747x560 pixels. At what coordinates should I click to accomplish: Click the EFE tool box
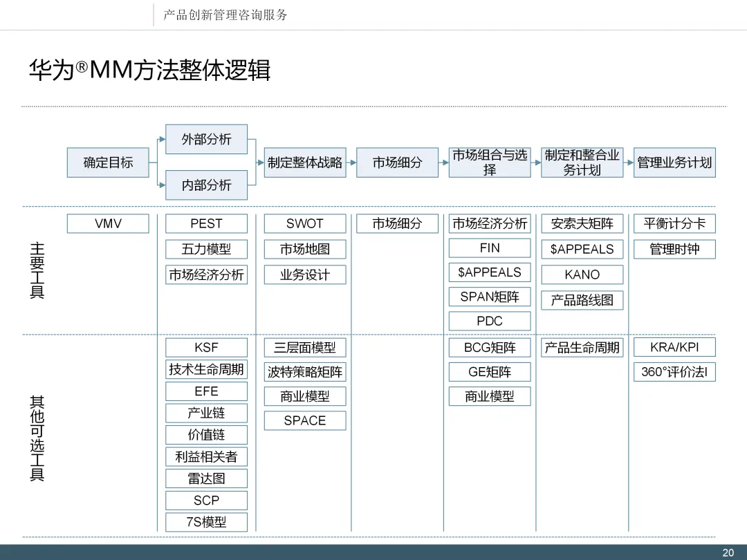click(x=206, y=391)
